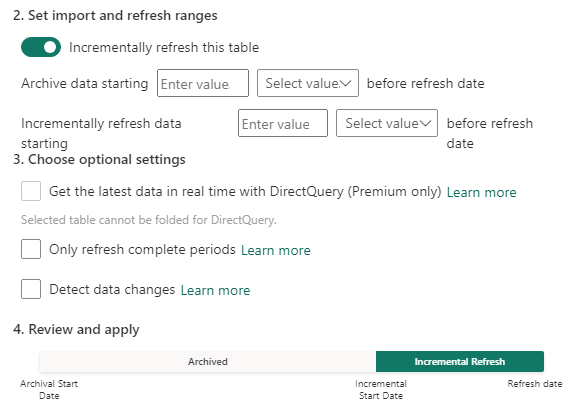Click the 'Selected table cannot be folded' note

pyautogui.click(x=149, y=220)
